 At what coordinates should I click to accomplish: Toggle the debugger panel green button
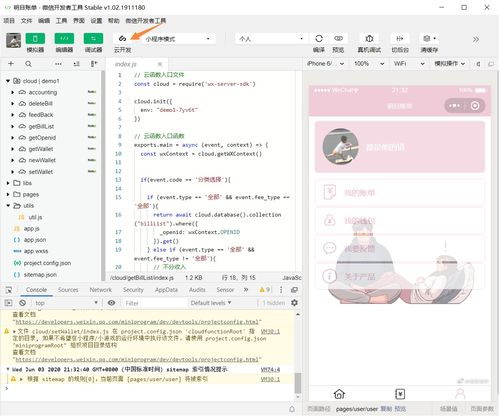tap(93, 38)
